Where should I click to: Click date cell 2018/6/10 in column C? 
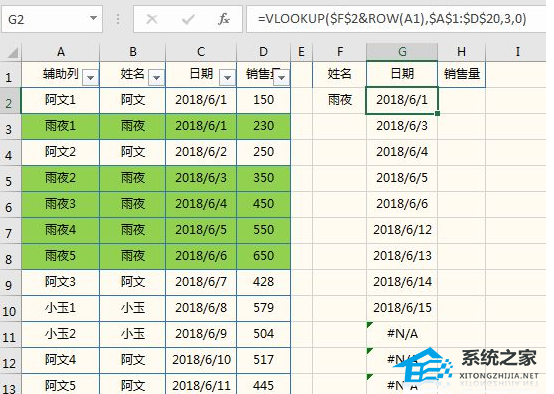click(201, 360)
